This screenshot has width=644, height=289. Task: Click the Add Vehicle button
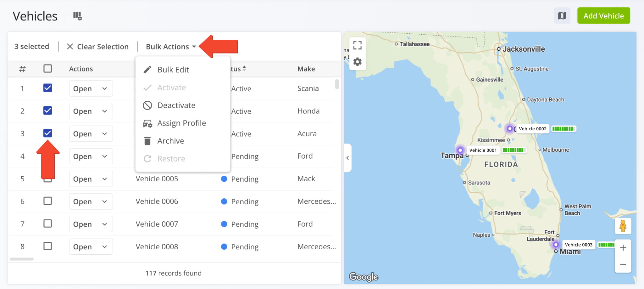click(603, 16)
